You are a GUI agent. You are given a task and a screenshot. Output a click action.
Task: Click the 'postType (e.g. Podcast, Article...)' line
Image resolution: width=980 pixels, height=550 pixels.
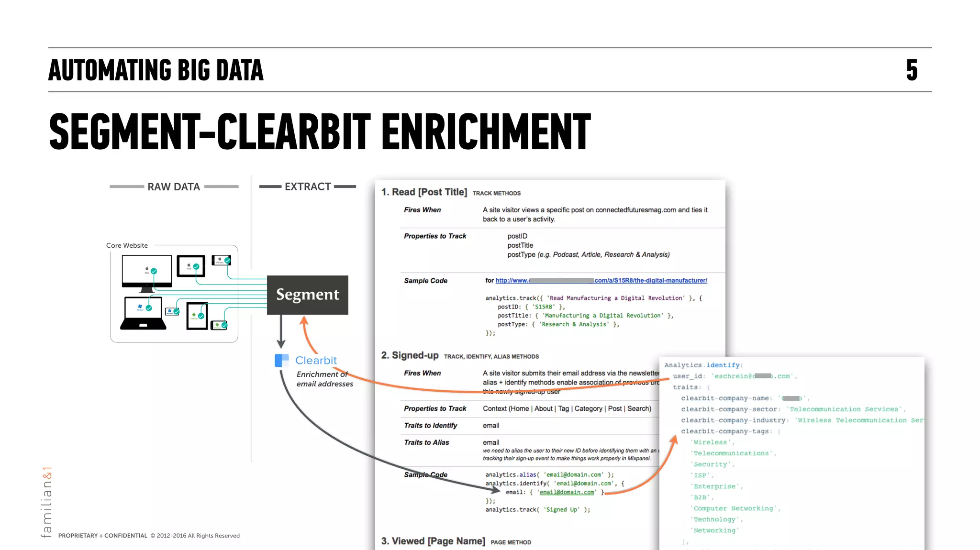pyautogui.click(x=589, y=254)
